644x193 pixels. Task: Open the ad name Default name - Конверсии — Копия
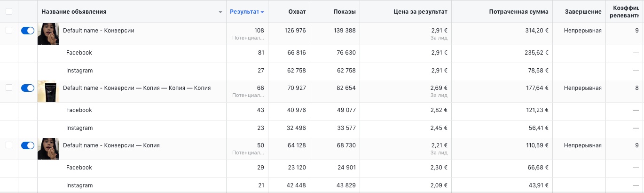[111, 145]
